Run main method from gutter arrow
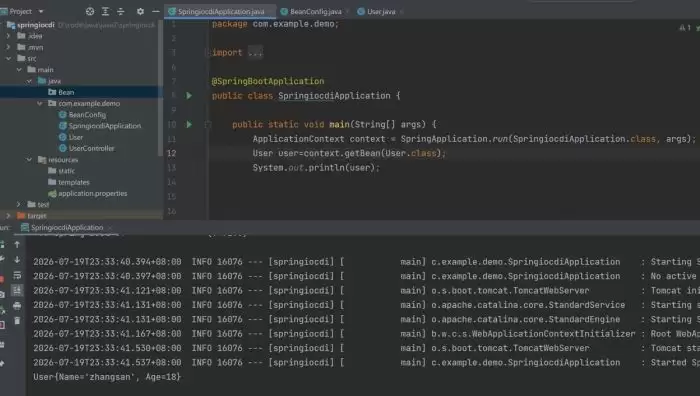The image size is (700, 396). (189, 125)
